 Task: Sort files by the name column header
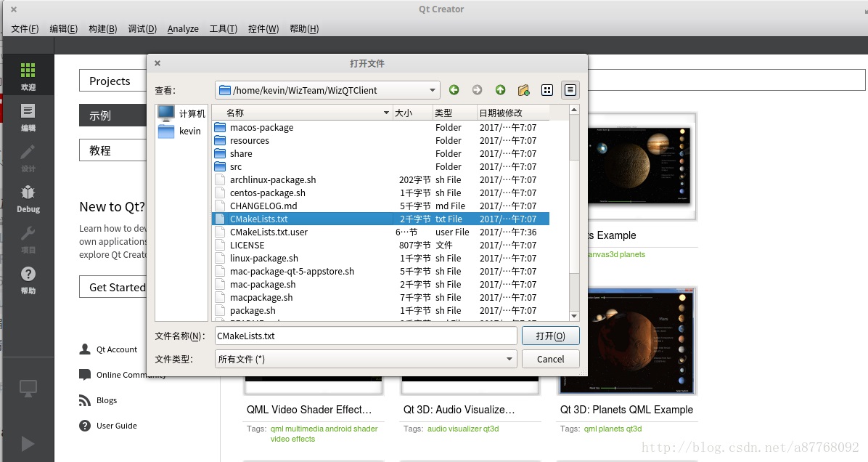pyautogui.click(x=302, y=113)
